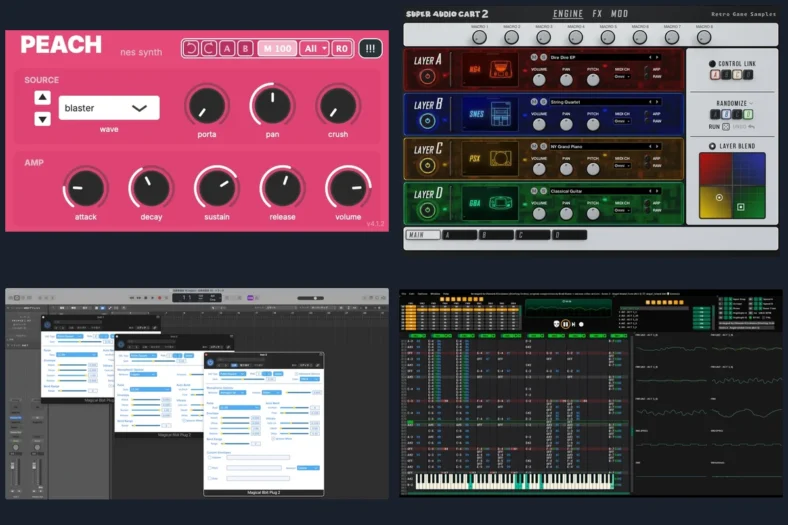Select the MAIN bottom tab
Screen dimensions: 788x525
pos(423,235)
